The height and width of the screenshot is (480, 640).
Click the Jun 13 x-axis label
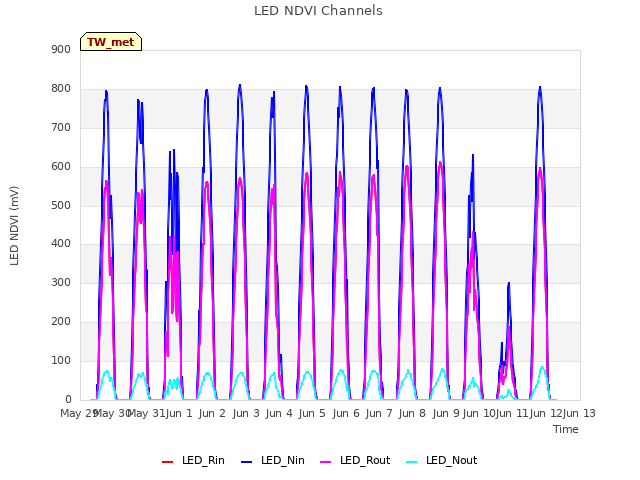(x=579, y=413)
